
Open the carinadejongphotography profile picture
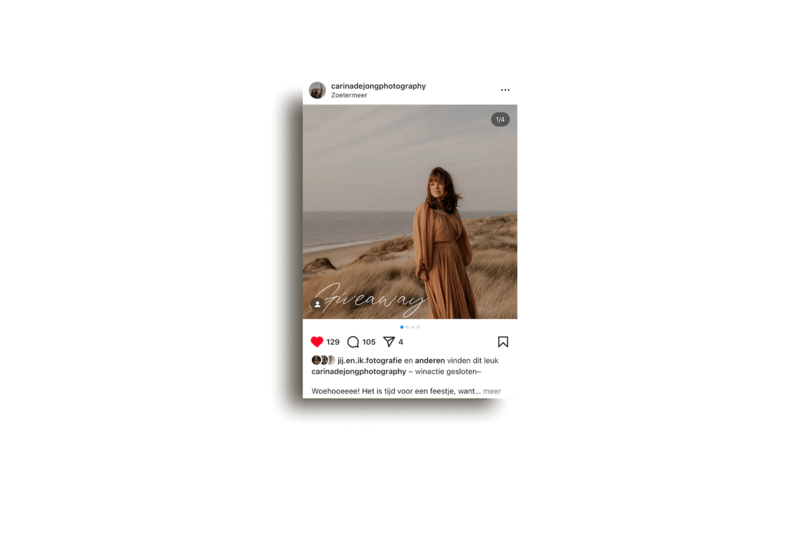click(x=317, y=90)
